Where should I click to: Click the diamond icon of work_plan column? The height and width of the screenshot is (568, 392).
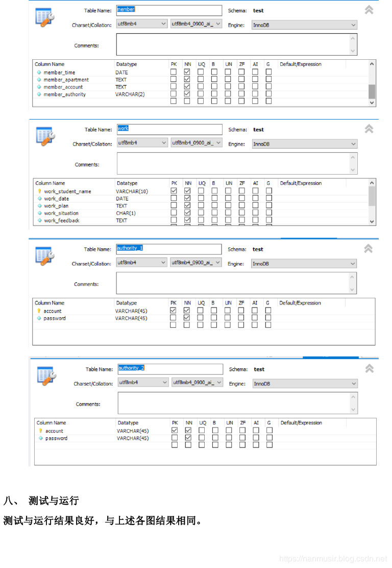click(x=39, y=206)
